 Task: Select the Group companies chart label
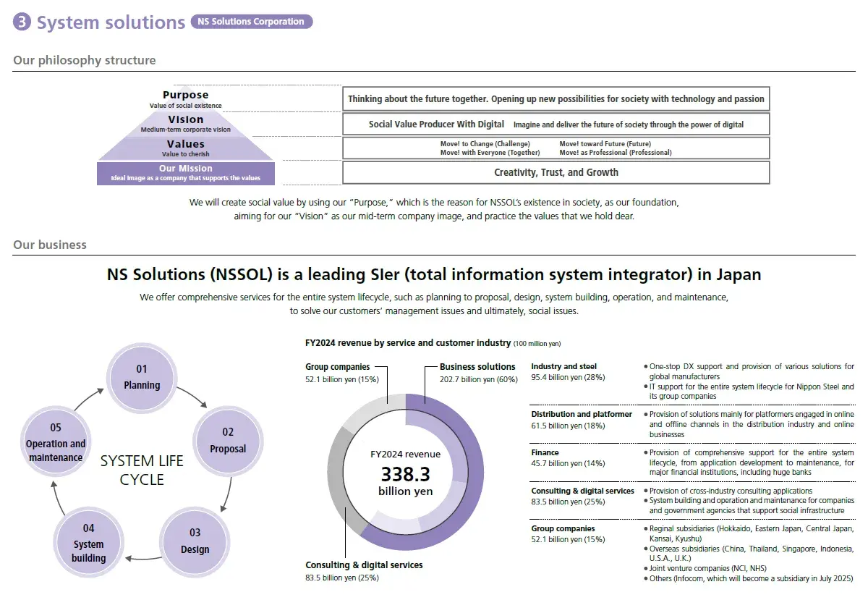[x=337, y=367]
